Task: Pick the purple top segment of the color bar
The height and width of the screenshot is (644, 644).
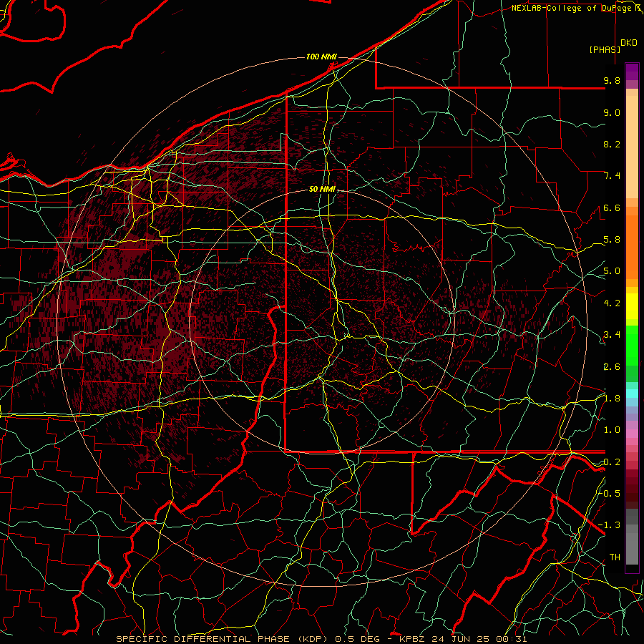Action: coord(632,72)
